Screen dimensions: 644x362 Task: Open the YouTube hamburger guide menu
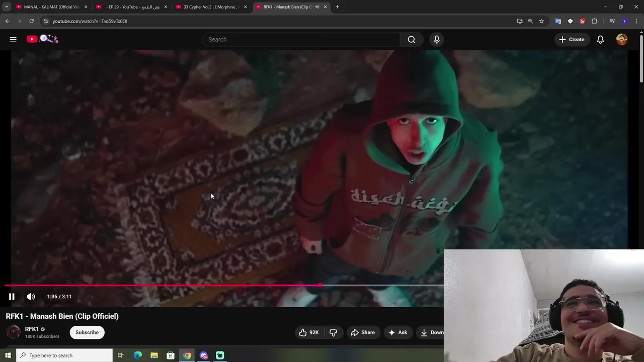(x=13, y=39)
